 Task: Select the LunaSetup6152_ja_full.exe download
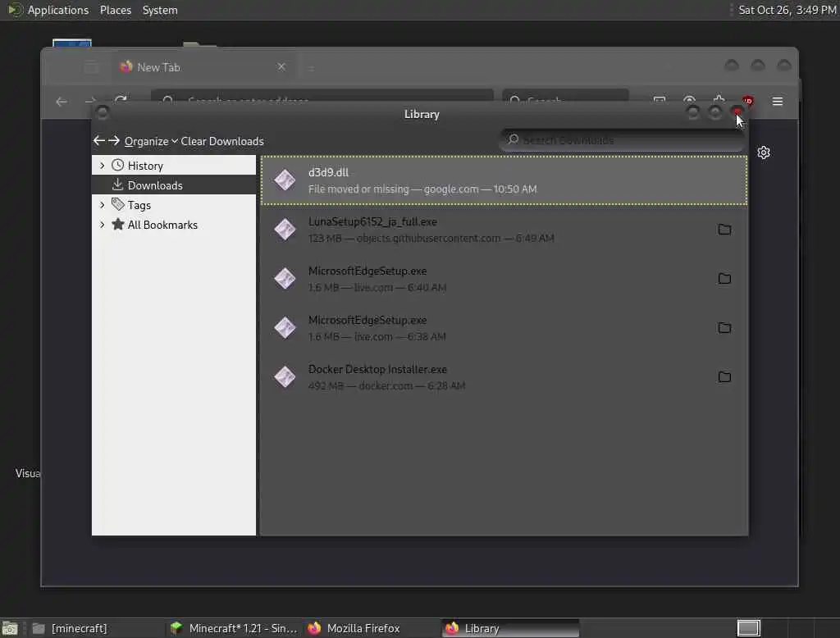point(504,230)
